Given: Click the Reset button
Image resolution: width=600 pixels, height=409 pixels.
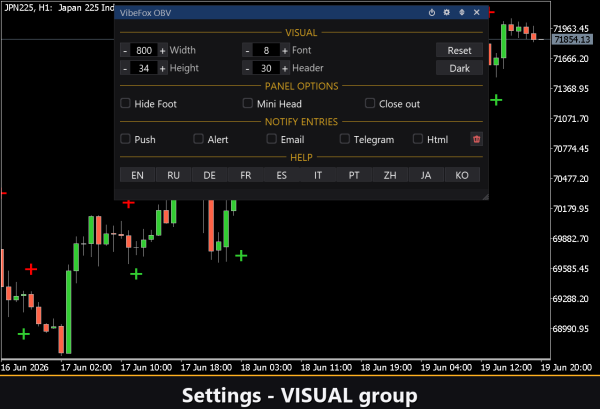Looking at the screenshot, I should (x=459, y=51).
